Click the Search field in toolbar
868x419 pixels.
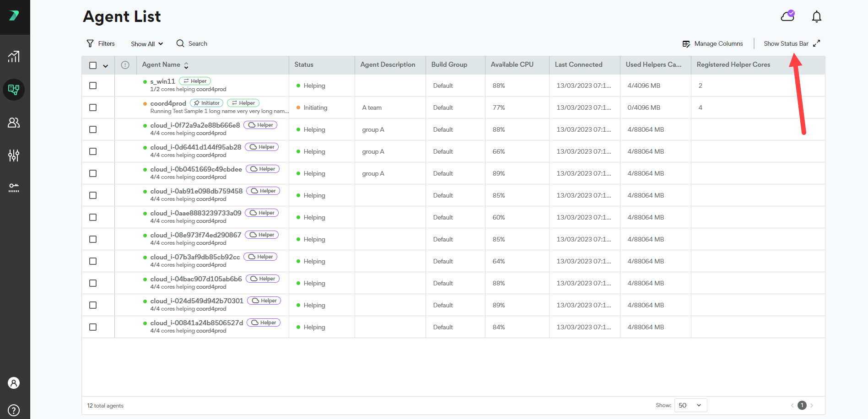(192, 43)
